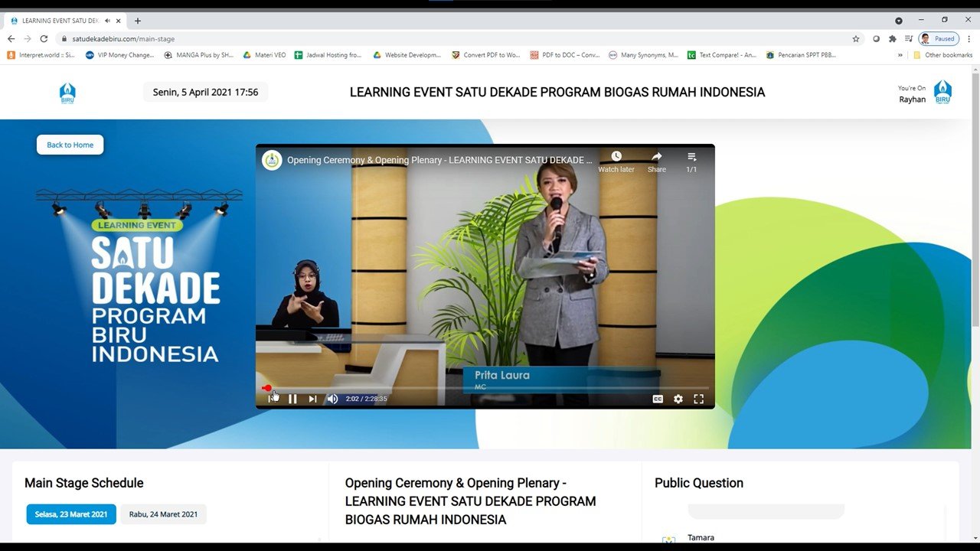This screenshot has height=551, width=980.
Task: Select Selasa, 23 Maret 2021 tab
Action: (71, 514)
